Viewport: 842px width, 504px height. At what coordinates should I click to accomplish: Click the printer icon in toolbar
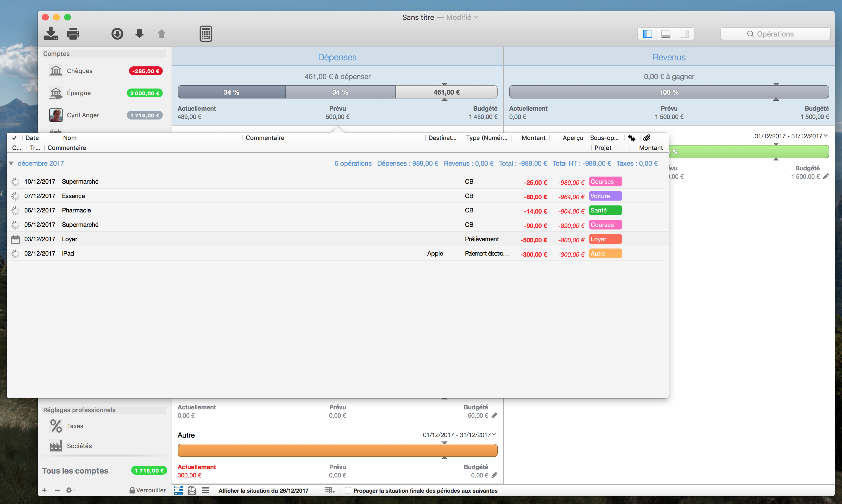coord(73,34)
